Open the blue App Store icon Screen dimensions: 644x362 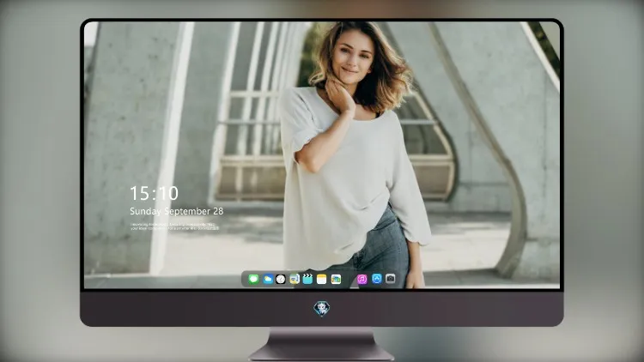(377, 279)
